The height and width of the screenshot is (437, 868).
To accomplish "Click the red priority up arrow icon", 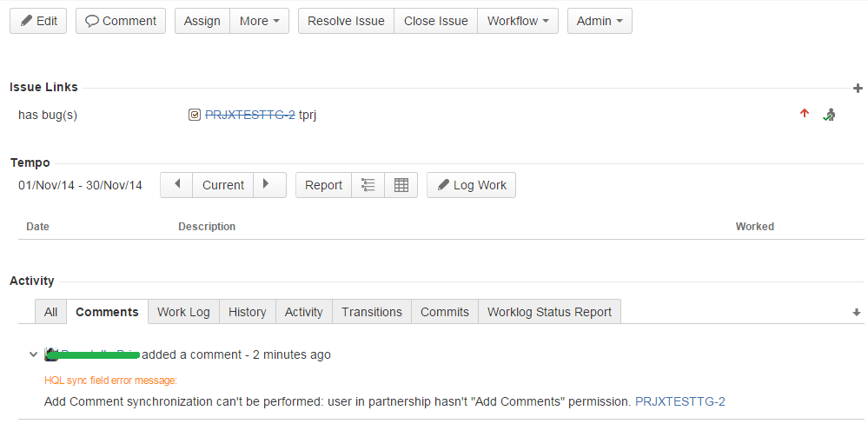I will (x=805, y=114).
